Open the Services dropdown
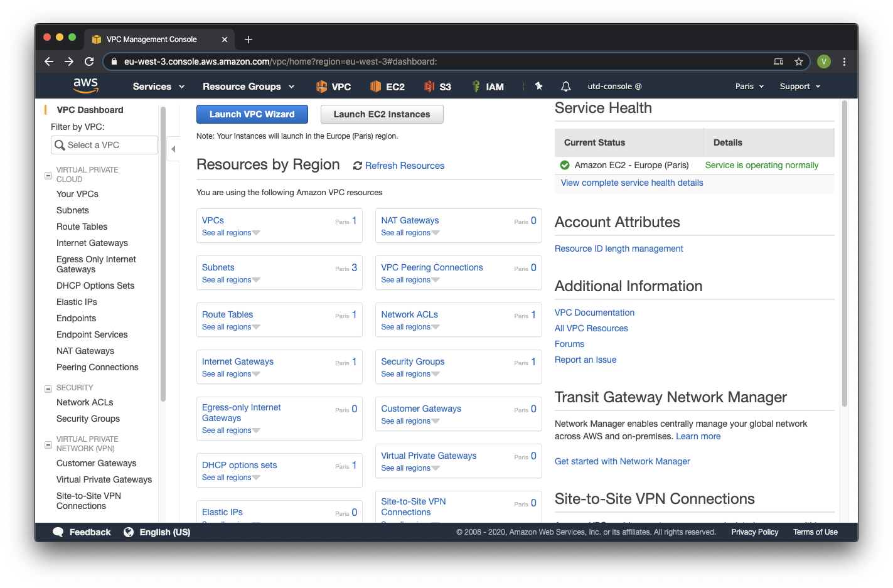Image resolution: width=893 pixels, height=588 pixels. (159, 87)
